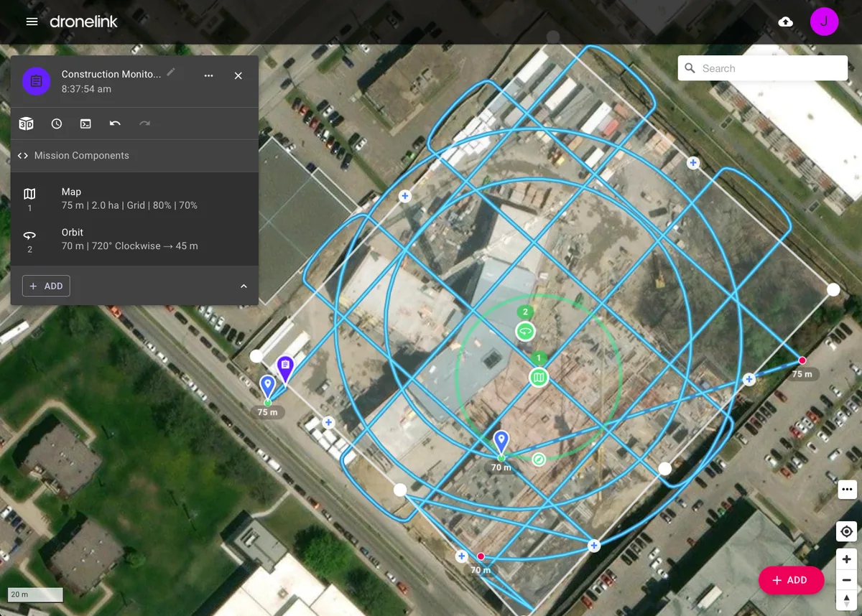Click the Mission Components header

pyautogui.click(x=134, y=155)
